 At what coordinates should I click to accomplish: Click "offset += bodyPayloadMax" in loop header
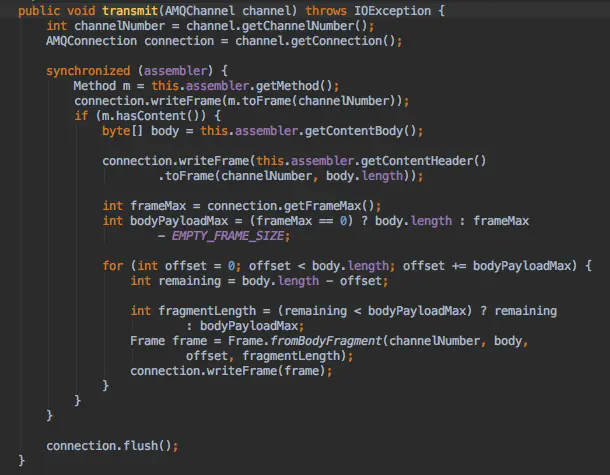pos(487,266)
